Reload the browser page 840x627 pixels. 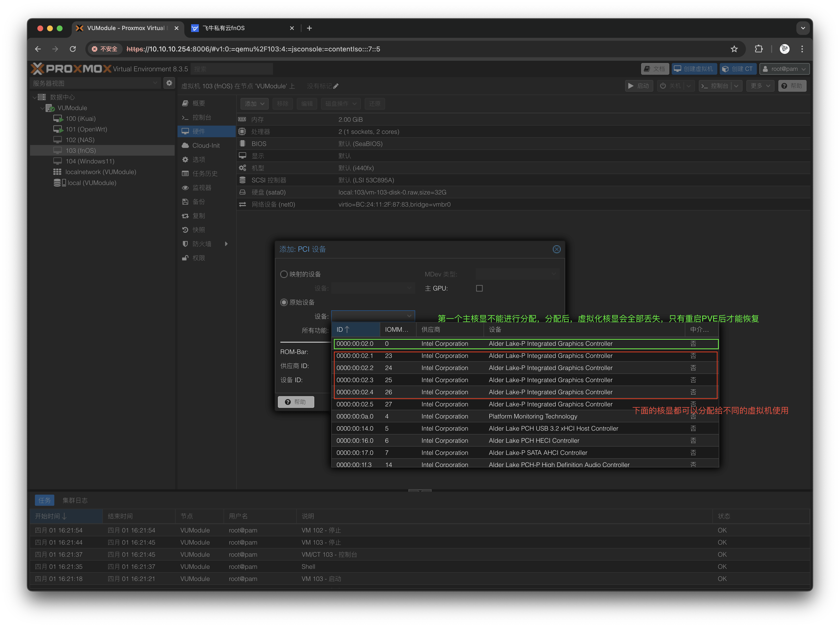click(x=73, y=49)
